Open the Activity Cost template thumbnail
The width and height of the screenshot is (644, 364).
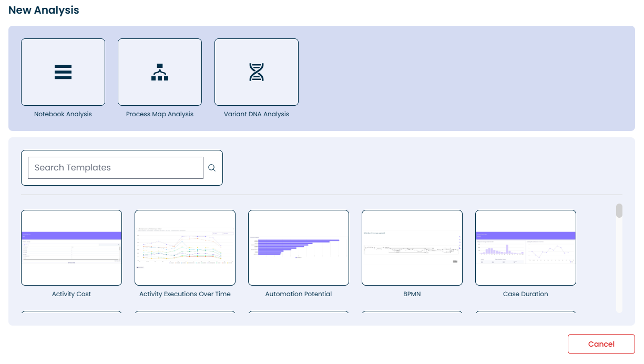71,248
